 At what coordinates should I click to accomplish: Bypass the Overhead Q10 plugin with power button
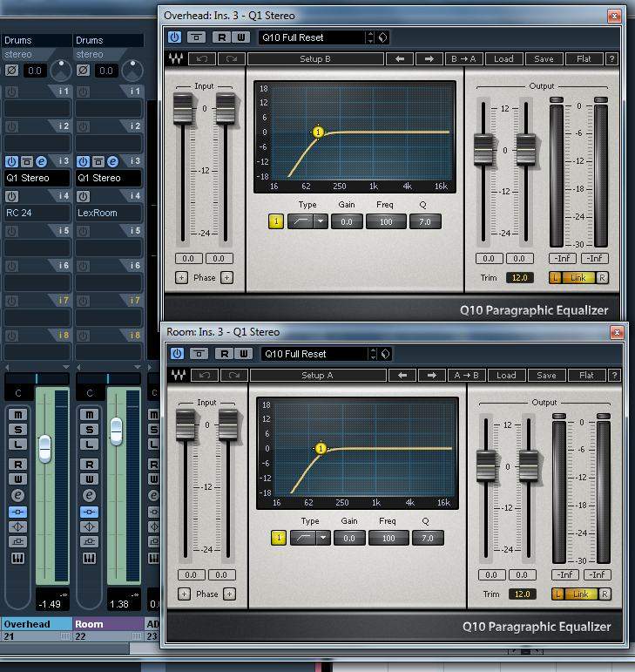pyautogui.click(x=174, y=37)
